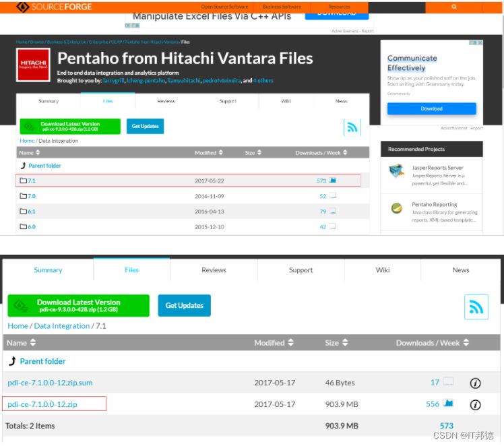Sort Data Integration folder list by Modified
Viewport: 504px width, 446px height.
(210, 153)
